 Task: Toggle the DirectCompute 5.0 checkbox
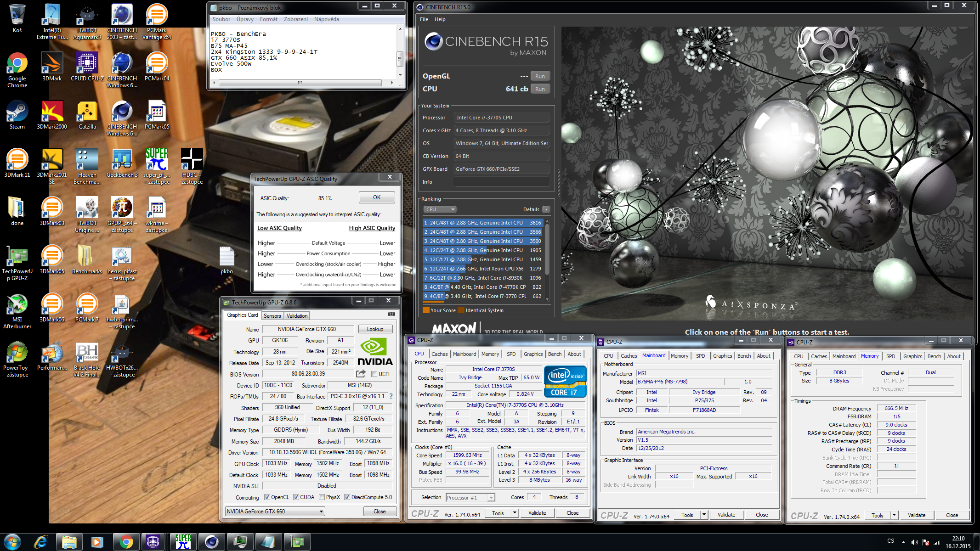[x=347, y=497]
